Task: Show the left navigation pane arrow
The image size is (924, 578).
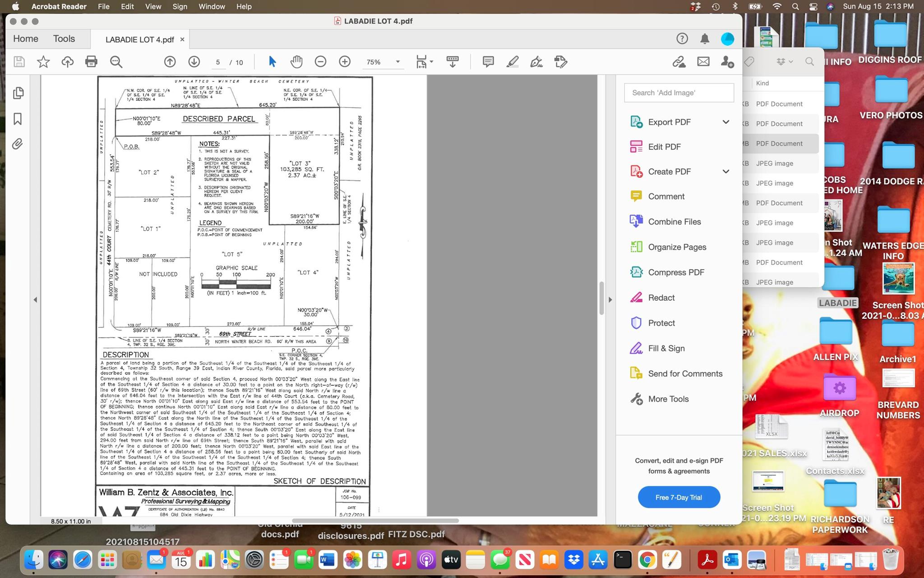Action: [35, 299]
